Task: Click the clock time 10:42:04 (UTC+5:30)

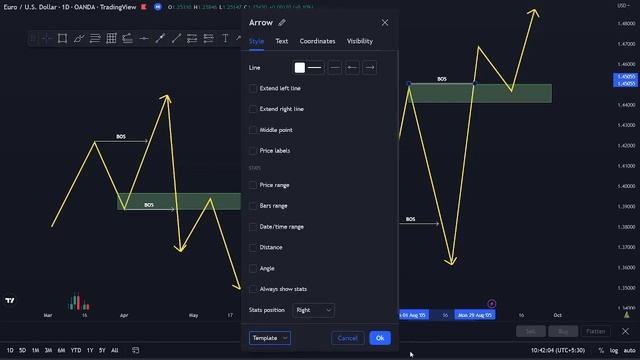Action: coord(558,350)
